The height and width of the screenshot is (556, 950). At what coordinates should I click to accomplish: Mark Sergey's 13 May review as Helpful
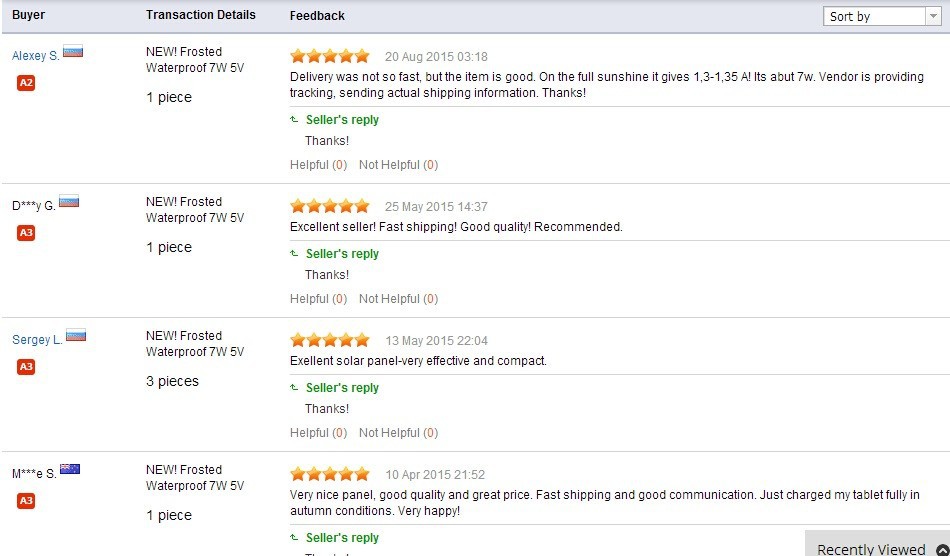[x=318, y=433]
